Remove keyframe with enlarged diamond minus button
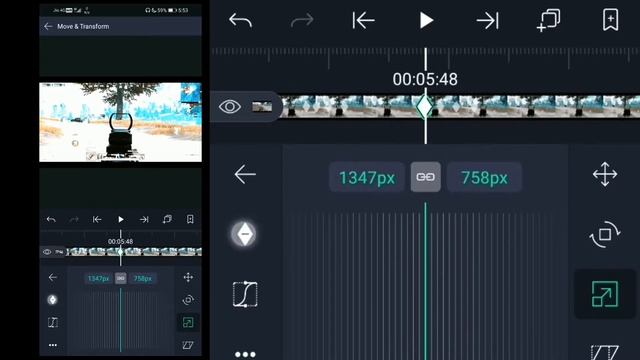The image size is (640, 360). [244, 234]
